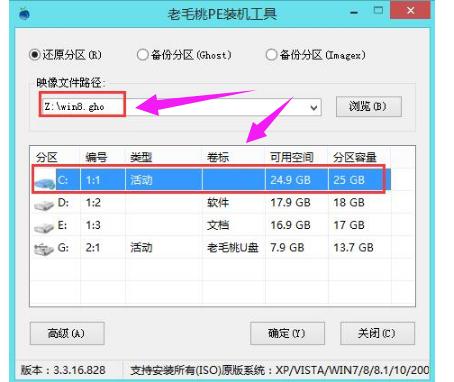Click the 17.9 GB free space cell
The width and height of the screenshot is (454, 382).
[x=290, y=202]
